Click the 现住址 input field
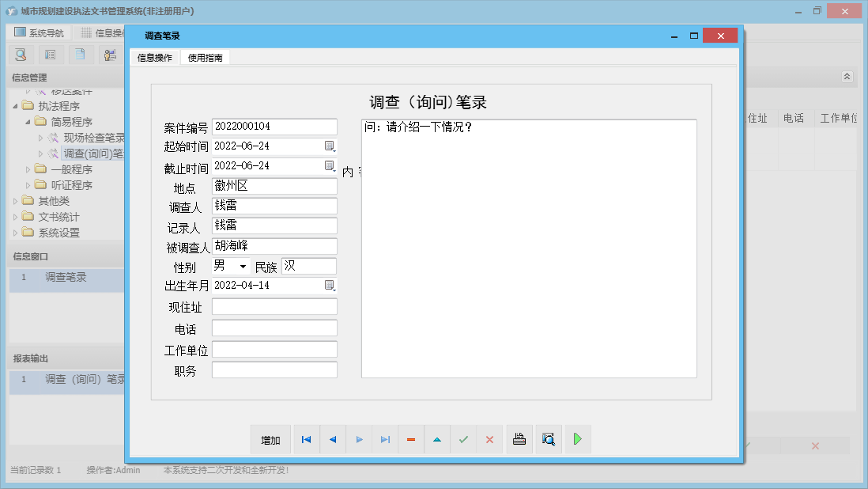Viewport: 868px width, 489px height. (274, 306)
